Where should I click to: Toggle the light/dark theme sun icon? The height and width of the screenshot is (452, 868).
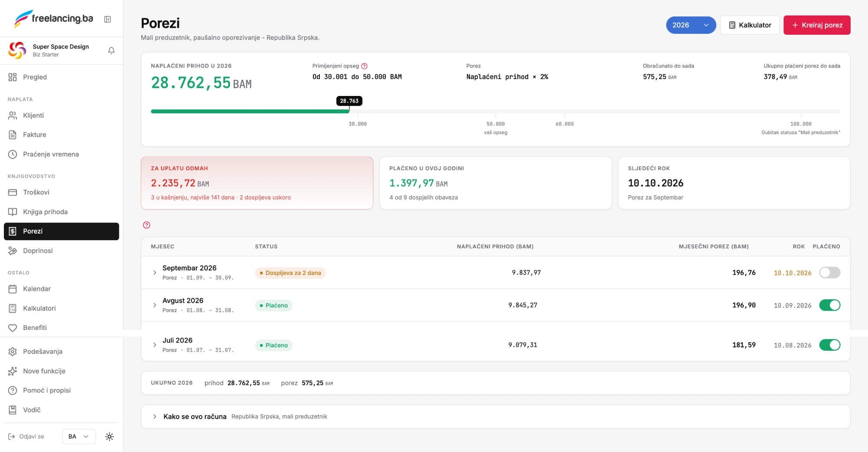pyautogui.click(x=109, y=436)
